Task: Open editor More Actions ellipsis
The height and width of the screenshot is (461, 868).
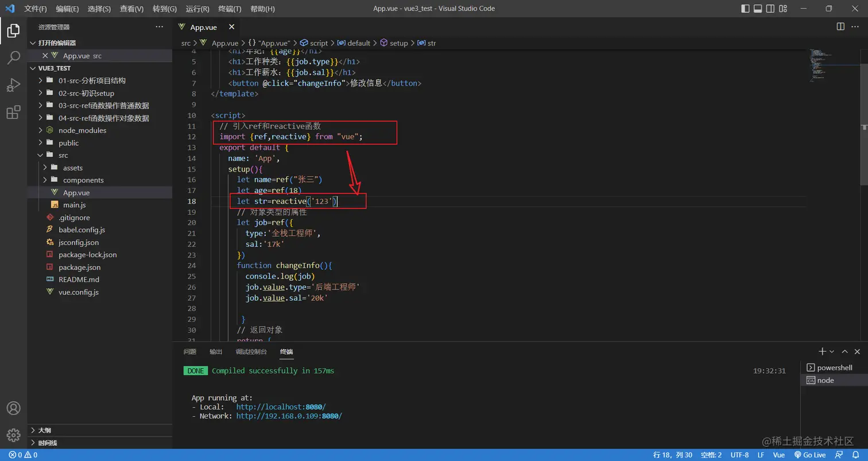Action: point(857,27)
